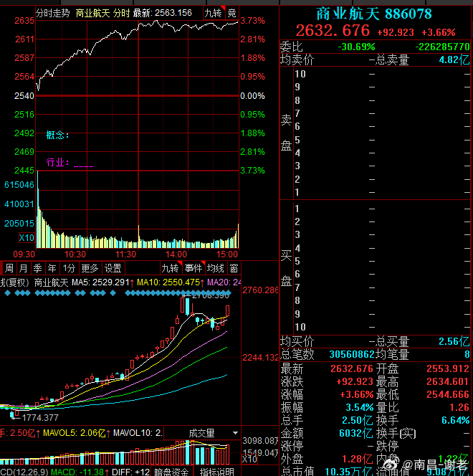Click the 最高 2634.601 value
Image resolution: width=473 pixels, height=476 pixels.
448,381
